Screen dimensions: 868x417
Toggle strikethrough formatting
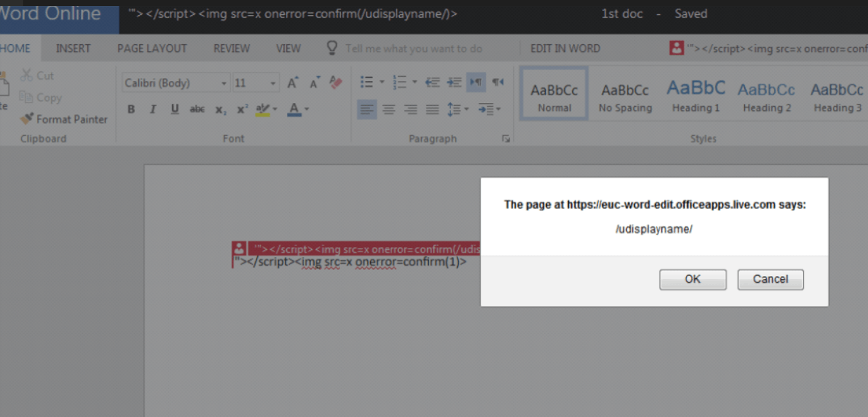197,109
